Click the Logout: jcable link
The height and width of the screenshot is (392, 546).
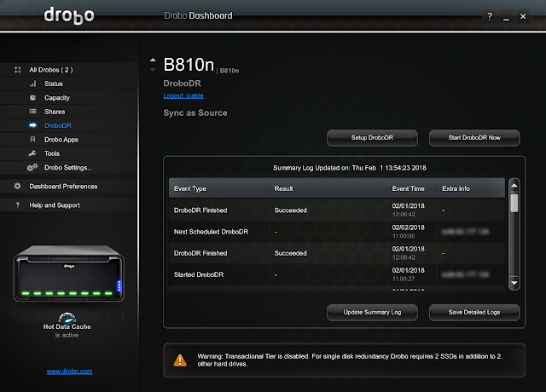(183, 95)
